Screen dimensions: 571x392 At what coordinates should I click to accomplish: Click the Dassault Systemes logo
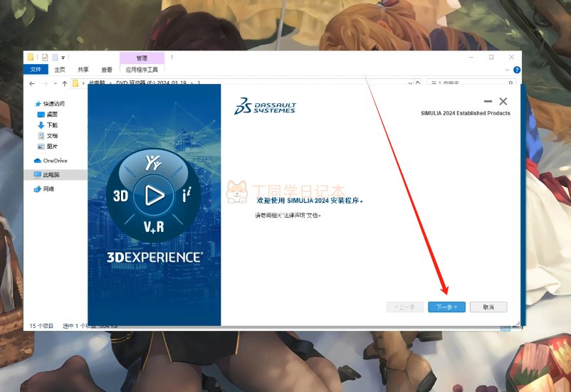coord(265,107)
